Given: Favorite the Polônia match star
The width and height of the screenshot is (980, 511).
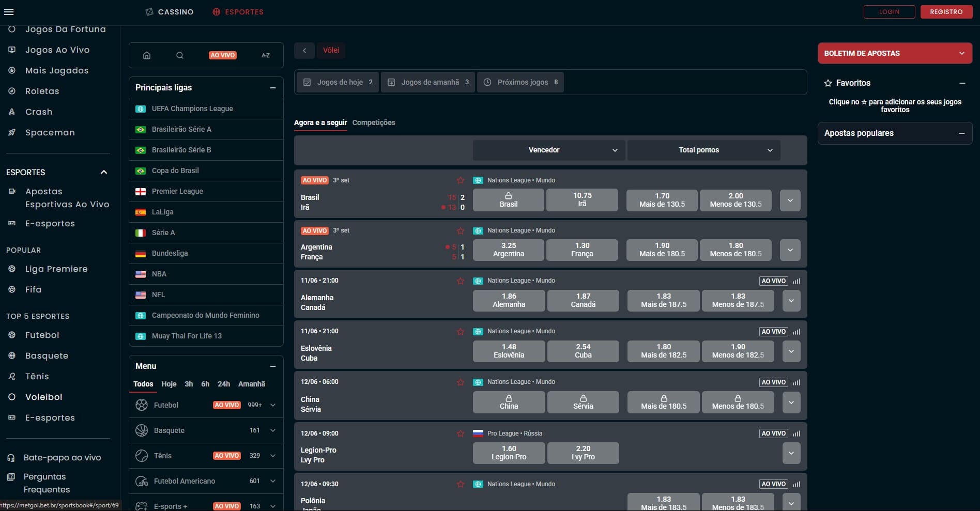Looking at the screenshot, I should click(x=461, y=484).
